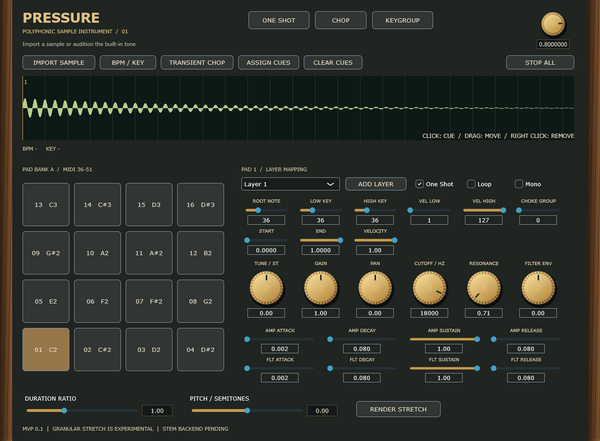The height and width of the screenshot is (441, 600).
Task: Click the AMP DECAY value field 0.080
Action: (362, 349)
